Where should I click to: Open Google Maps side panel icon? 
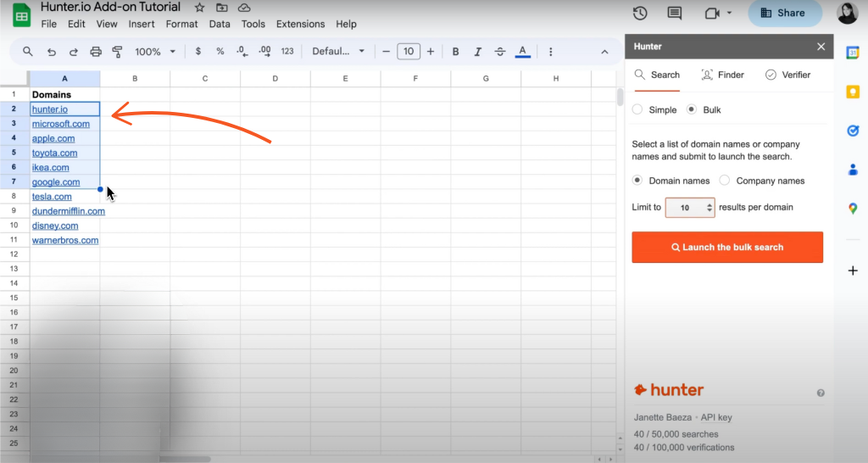[x=853, y=209]
